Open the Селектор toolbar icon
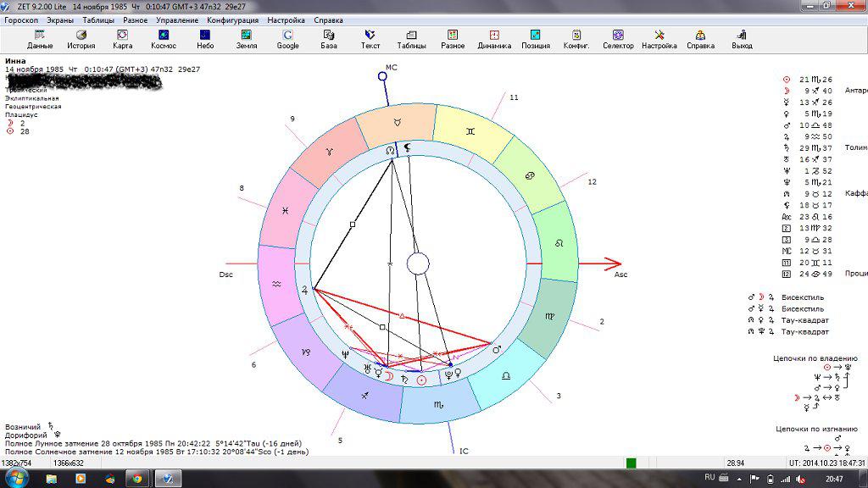The width and height of the screenshot is (868, 488). [x=618, y=40]
